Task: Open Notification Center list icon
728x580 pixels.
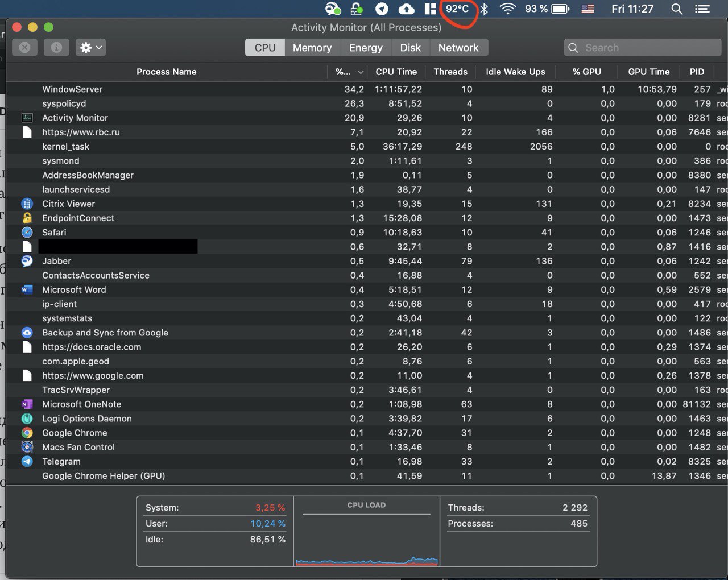Action: pyautogui.click(x=702, y=9)
